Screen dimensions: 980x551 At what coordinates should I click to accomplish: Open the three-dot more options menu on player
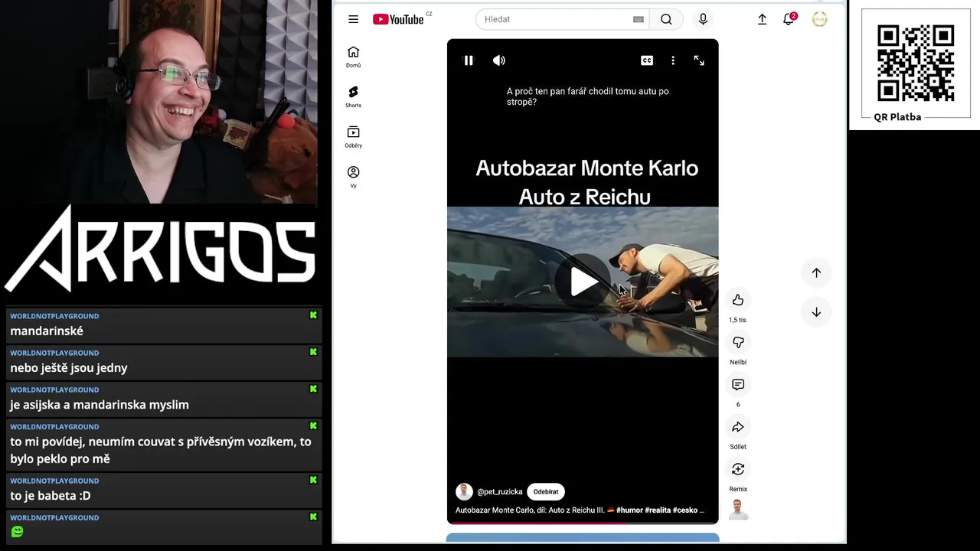[x=673, y=60]
